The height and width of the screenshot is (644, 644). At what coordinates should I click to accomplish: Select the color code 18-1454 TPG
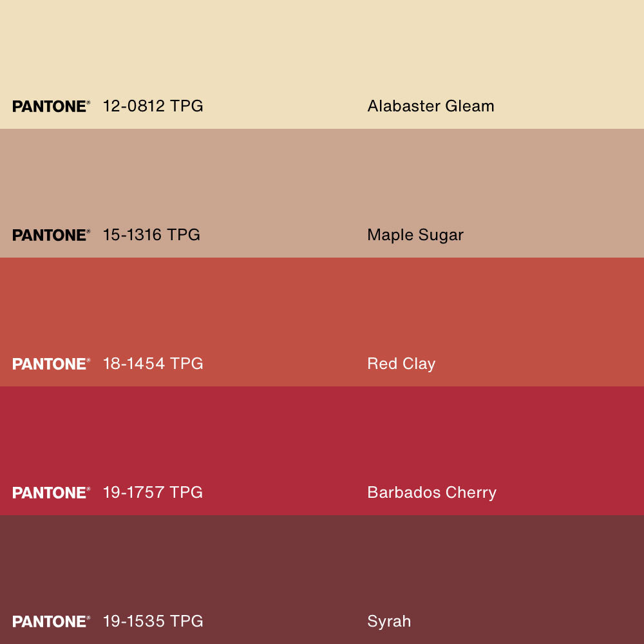(x=153, y=364)
